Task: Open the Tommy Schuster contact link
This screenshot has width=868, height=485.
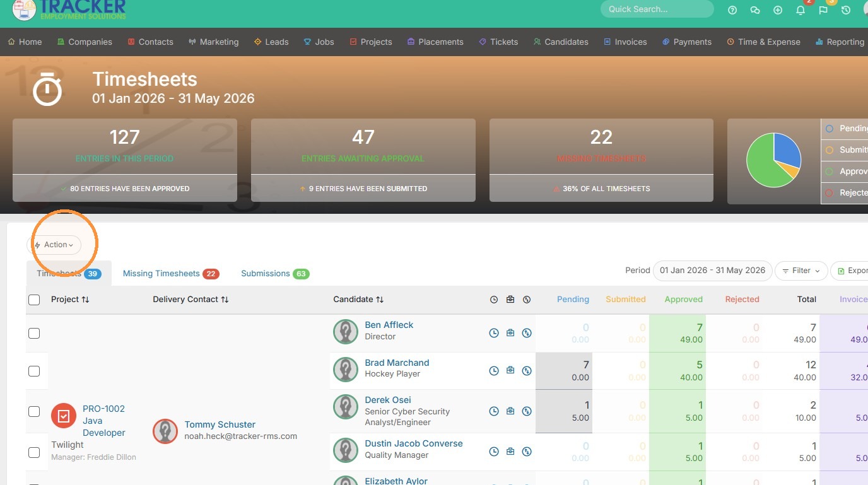Action: pyautogui.click(x=220, y=424)
